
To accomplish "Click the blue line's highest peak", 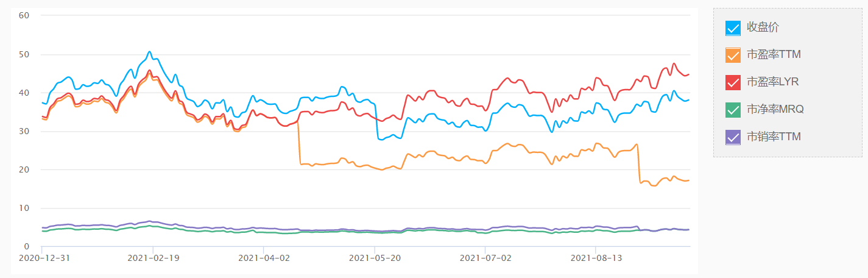I will coord(149,52).
